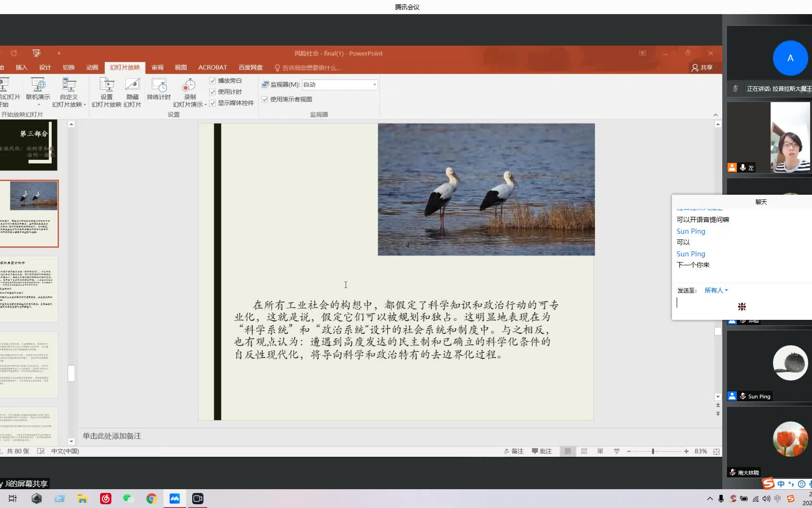Click the redo icon in title bar
Viewport: 812px width, 508px height.
coord(14,53)
